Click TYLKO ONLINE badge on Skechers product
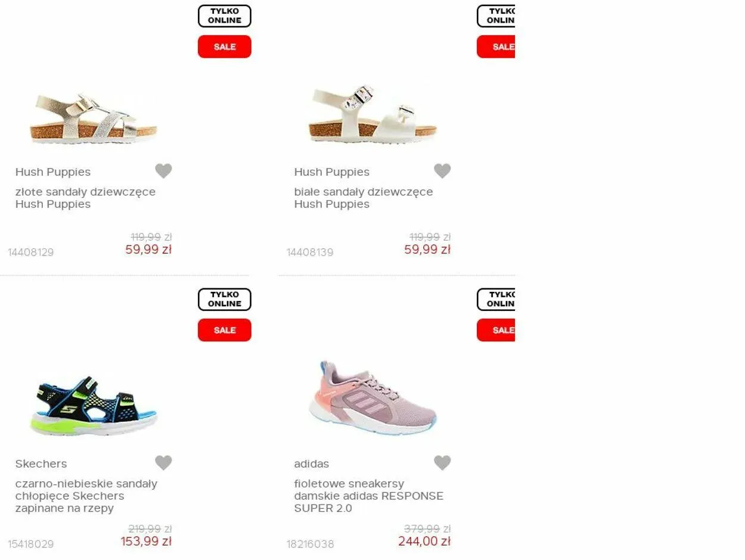745x560 pixels. (x=225, y=300)
